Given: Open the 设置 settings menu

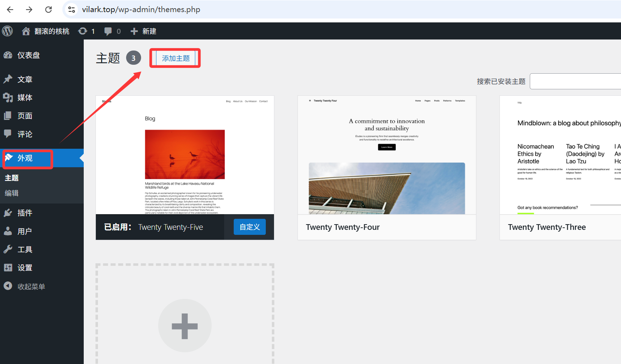Looking at the screenshot, I should coord(25,268).
